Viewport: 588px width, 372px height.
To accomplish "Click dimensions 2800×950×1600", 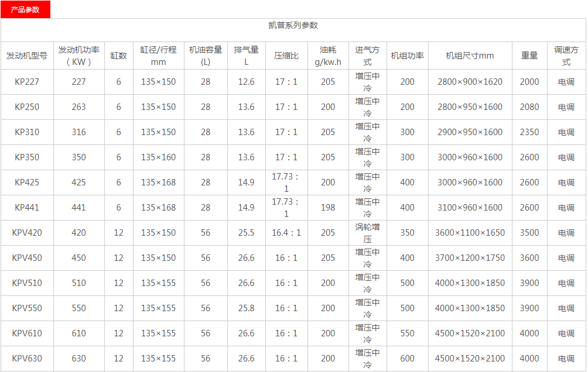I will (x=470, y=107).
